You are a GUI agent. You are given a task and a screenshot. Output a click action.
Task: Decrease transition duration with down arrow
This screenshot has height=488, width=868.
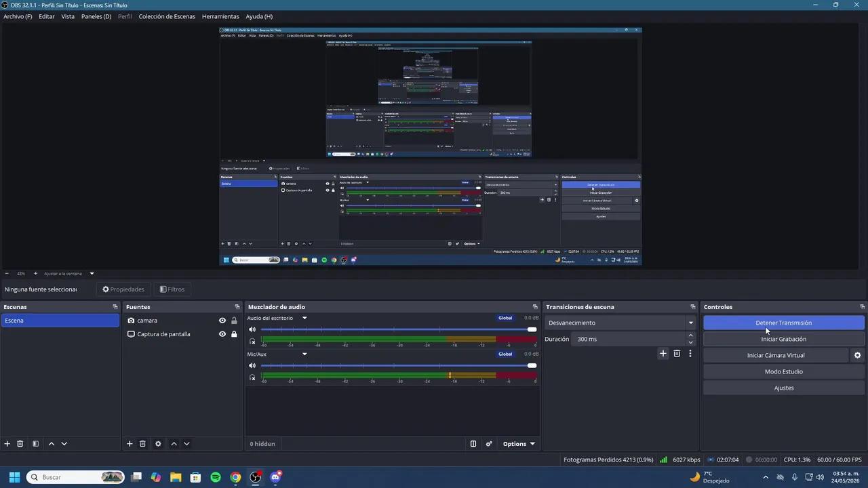pos(691,342)
